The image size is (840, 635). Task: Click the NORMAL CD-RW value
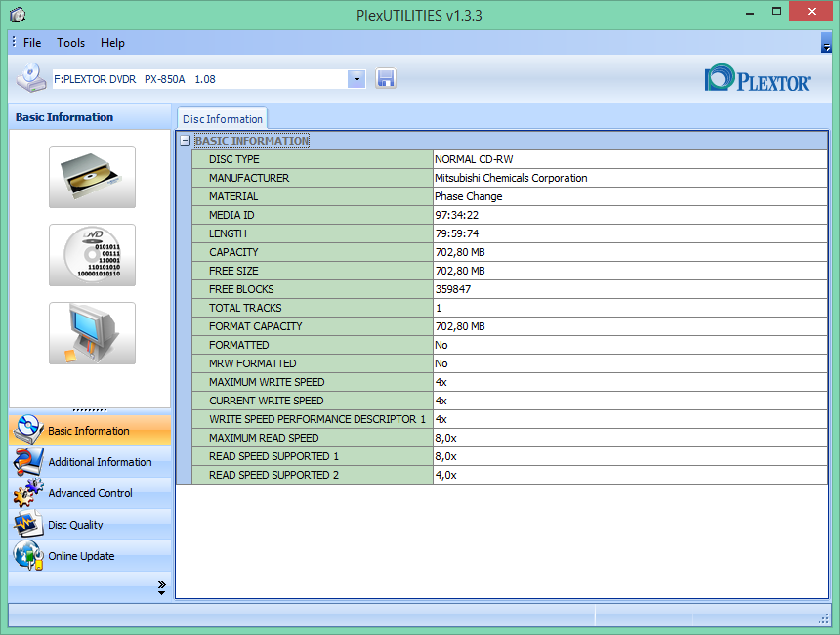[474, 159]
